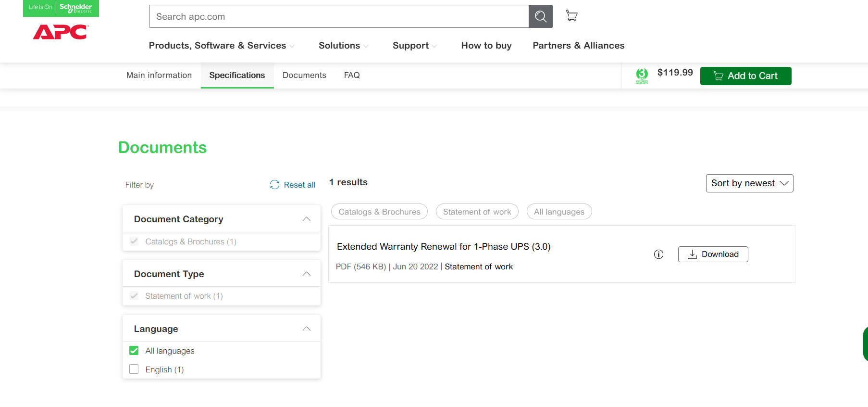Click the APC logo
This screenshot has width=868, height=407.
pos(61,32)
